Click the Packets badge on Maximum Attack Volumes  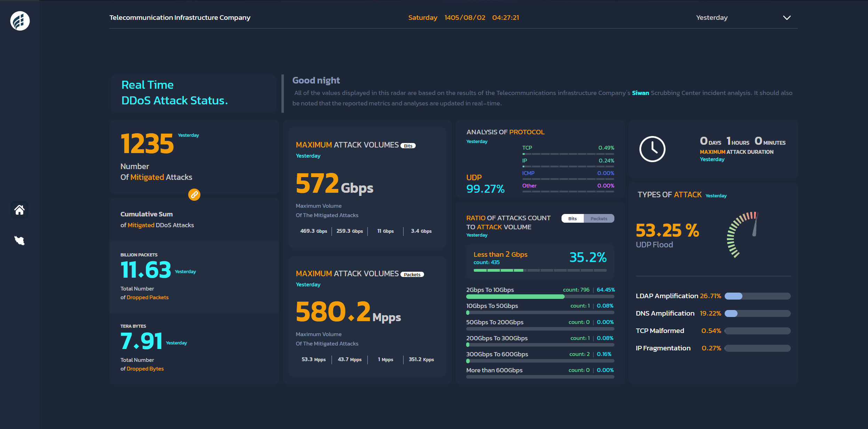pyautogui.click(x=412, y=275)
